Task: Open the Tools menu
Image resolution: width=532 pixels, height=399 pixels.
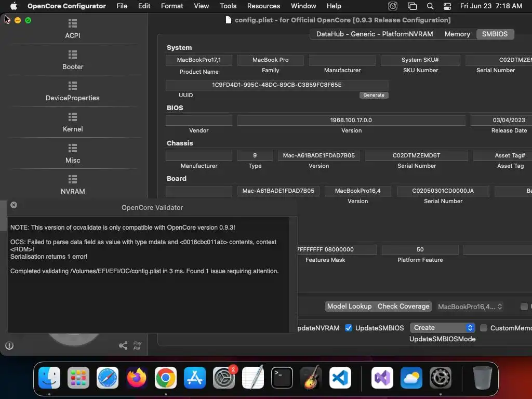Action: tap(228, 6)
